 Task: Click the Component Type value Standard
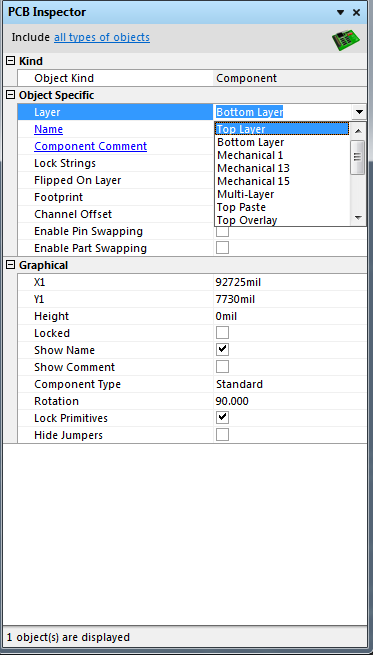pos(239,384)
